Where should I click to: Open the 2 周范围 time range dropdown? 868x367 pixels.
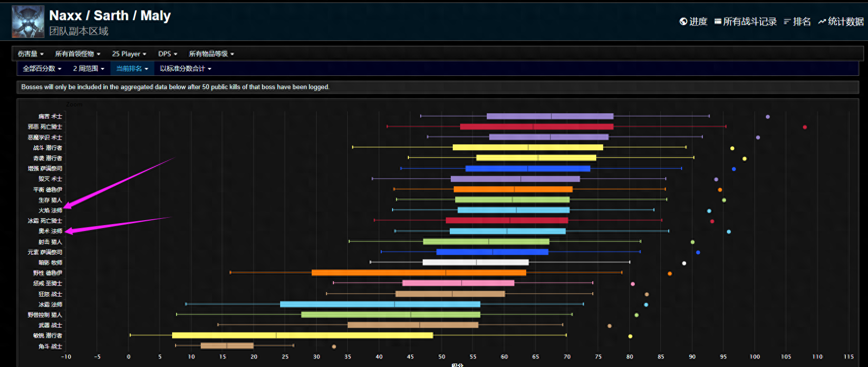(89, 68)
